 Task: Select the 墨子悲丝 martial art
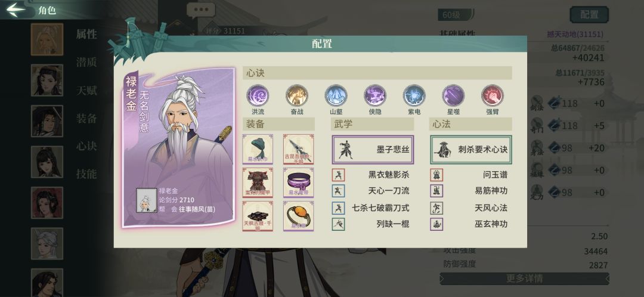(x=373, y=150)
